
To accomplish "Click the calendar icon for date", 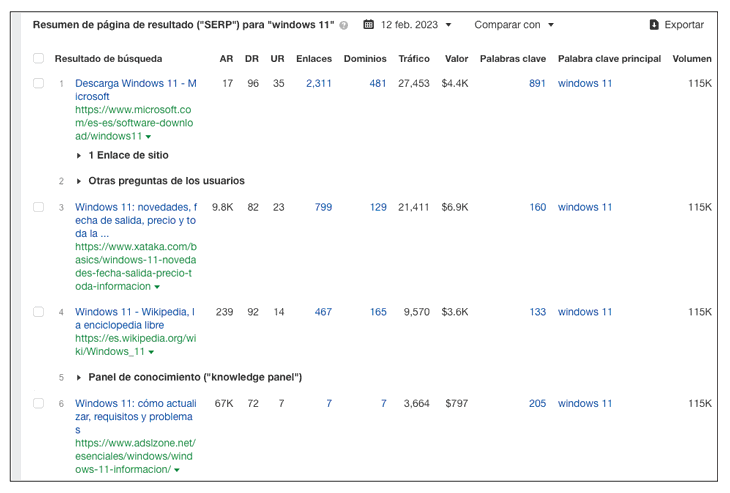I will (x=369, y=25).
